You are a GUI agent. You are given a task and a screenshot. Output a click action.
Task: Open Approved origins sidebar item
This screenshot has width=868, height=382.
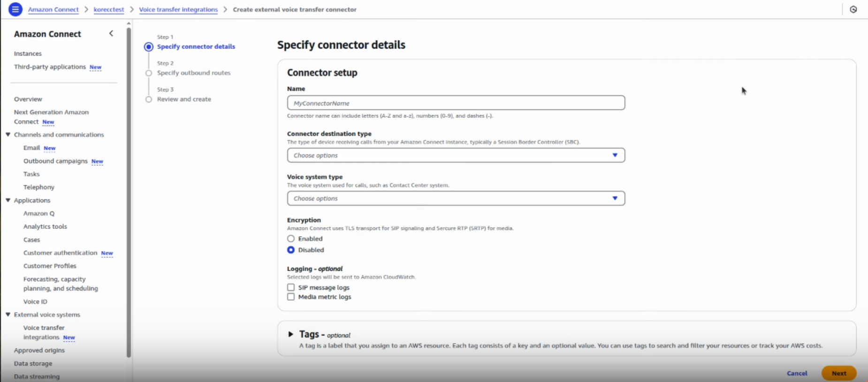coord(39,350)
